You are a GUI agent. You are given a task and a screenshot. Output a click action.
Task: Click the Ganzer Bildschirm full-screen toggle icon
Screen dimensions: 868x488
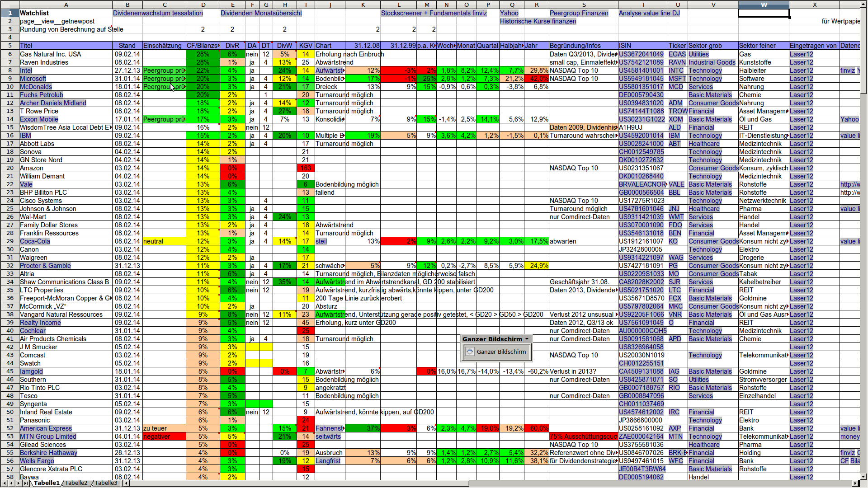coord(470,352)
